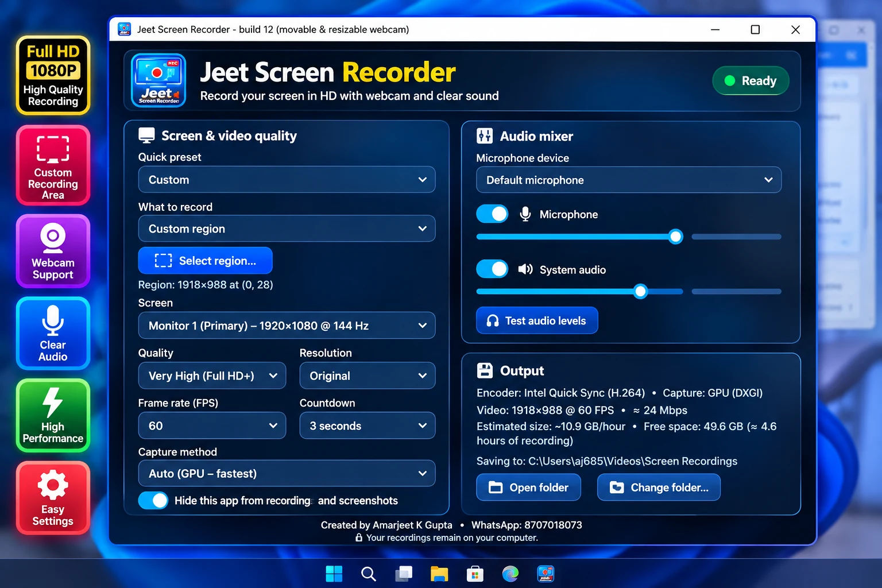Open the Microphone device dropdown
882x588 pixels.
629,180
